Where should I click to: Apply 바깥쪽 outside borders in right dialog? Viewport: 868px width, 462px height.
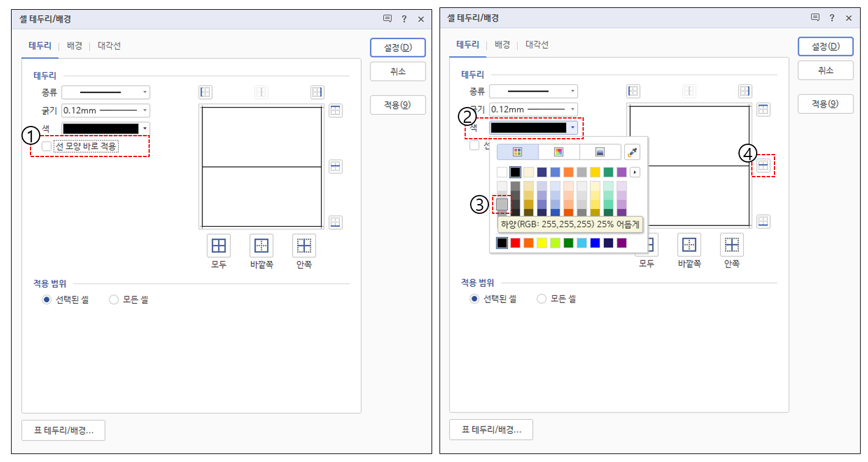(689, 244)
